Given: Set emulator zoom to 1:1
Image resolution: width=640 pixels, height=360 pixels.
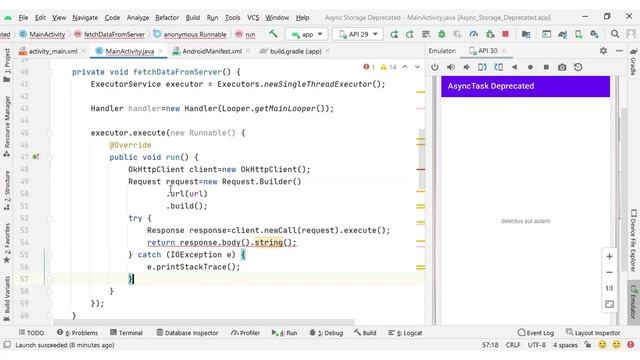Looking at the screenshot, I should (x=609, y=288).
